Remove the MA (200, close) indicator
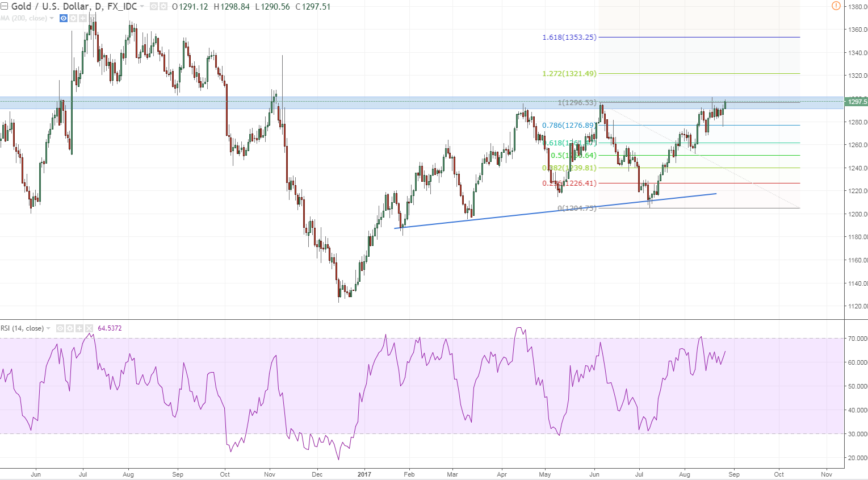The height and width of the screenshot is (480, 868). 91,18
